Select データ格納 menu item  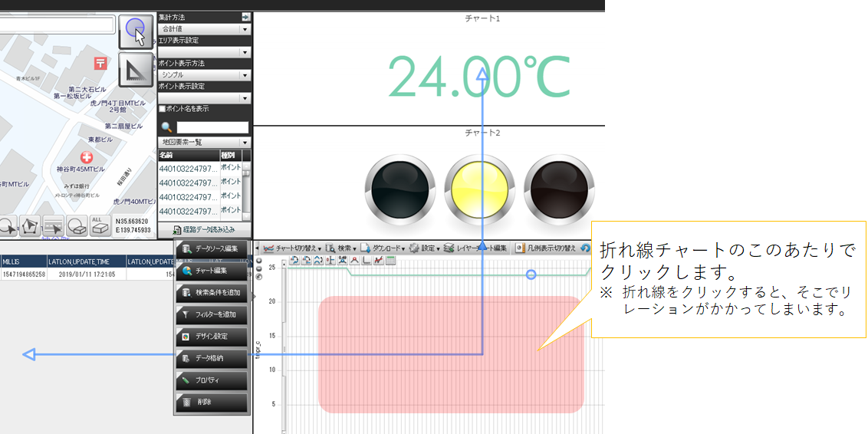coord(211,358)
